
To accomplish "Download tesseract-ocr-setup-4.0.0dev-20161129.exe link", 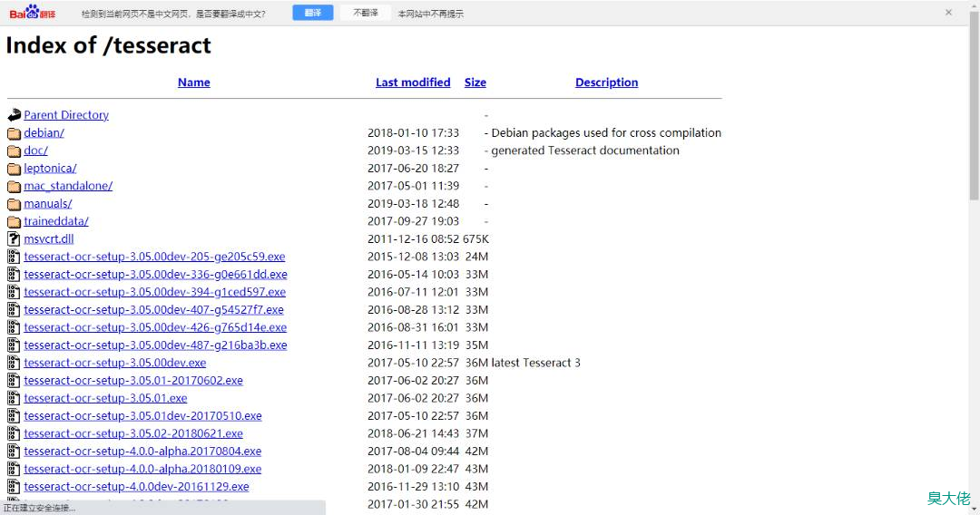I will [136, 486].
